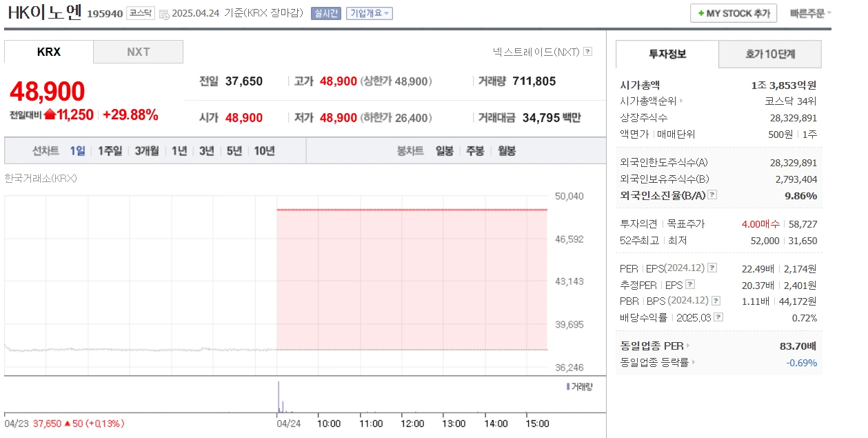This screenshot has width=868, height=438.
Task: Click the current price 48,900
Action: coord(48,91)
